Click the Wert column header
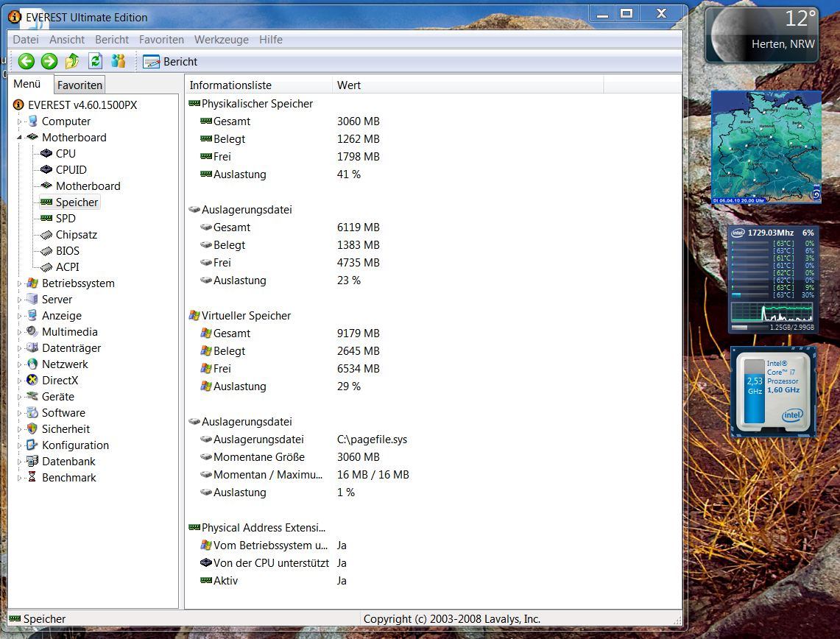The image size is (840, 639). [x=467, y=85]
